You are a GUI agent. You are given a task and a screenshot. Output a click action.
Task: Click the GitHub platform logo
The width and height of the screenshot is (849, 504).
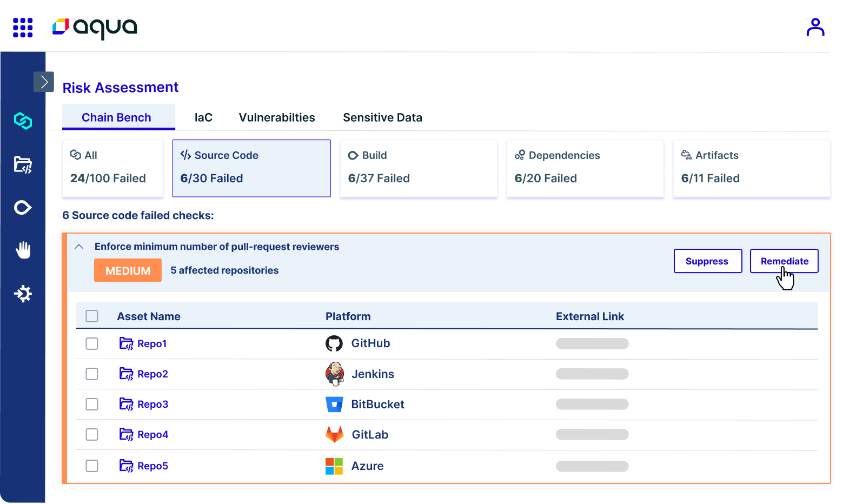coord(334,343)
